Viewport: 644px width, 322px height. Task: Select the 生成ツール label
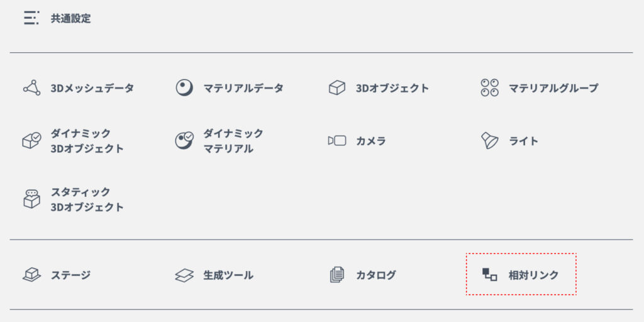[x=228, y=275]
